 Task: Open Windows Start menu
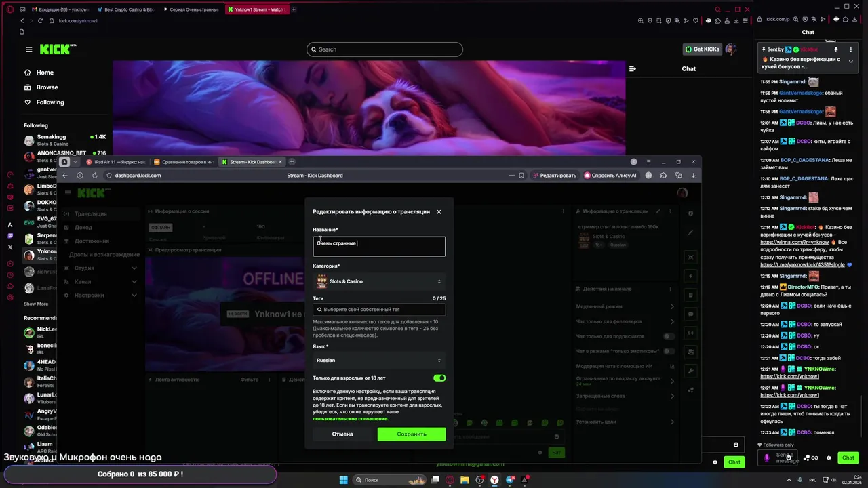[343, 480]
